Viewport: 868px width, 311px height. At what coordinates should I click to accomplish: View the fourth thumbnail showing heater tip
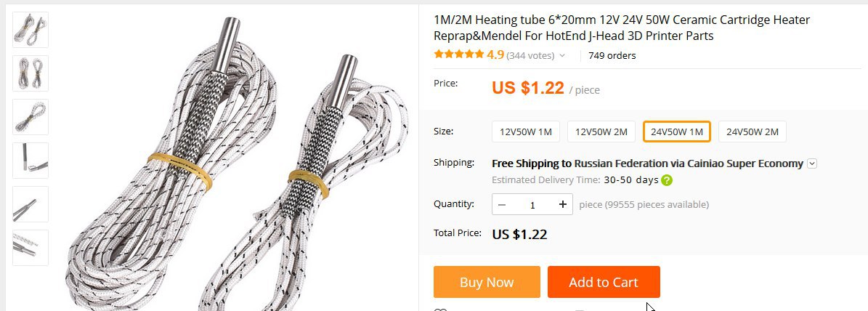click(x=31, y=161)
